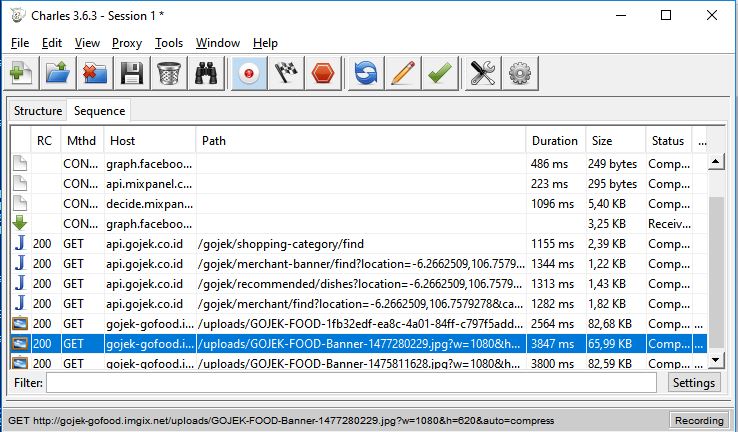738x432 pixels.
Task: Click the image icon of the 82,68 KB row
Action: click(20, 324)
